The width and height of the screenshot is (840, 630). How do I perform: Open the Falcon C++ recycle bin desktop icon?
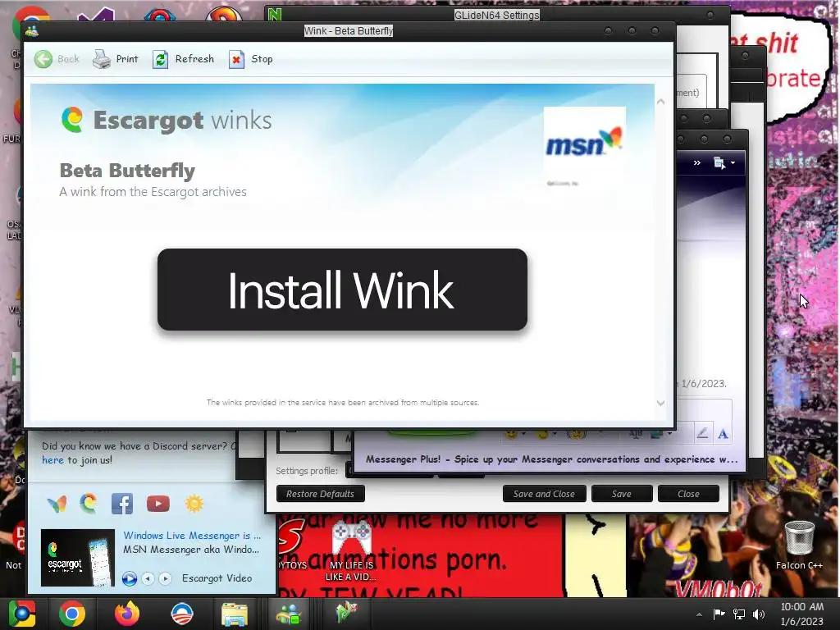coord(799,545)
